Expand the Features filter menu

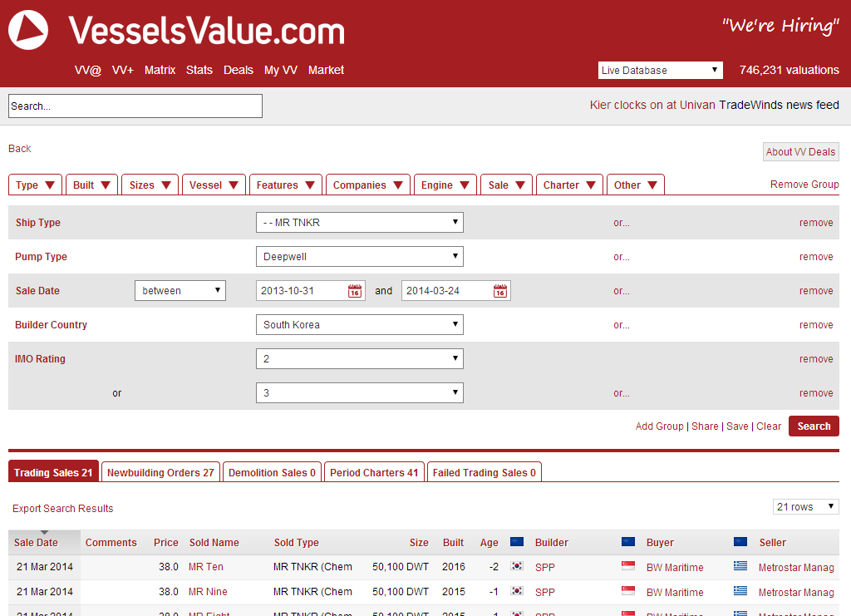click(x=286, y=185)
